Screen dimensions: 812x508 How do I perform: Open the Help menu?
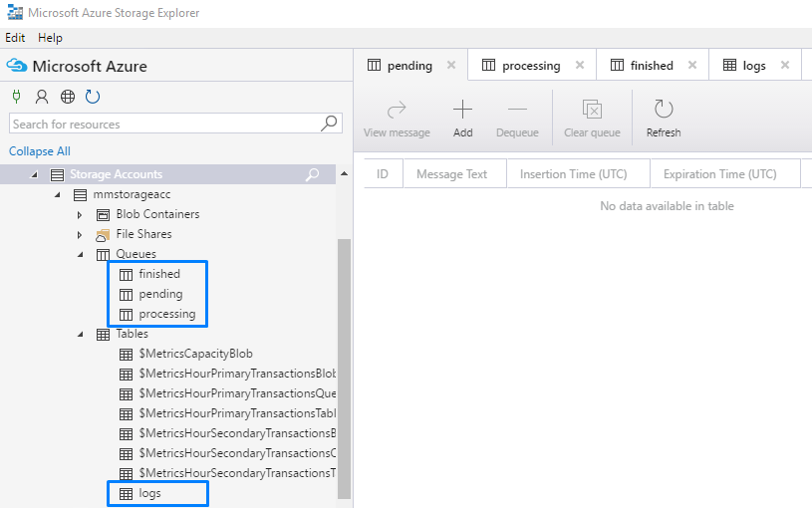pos(50,38)
